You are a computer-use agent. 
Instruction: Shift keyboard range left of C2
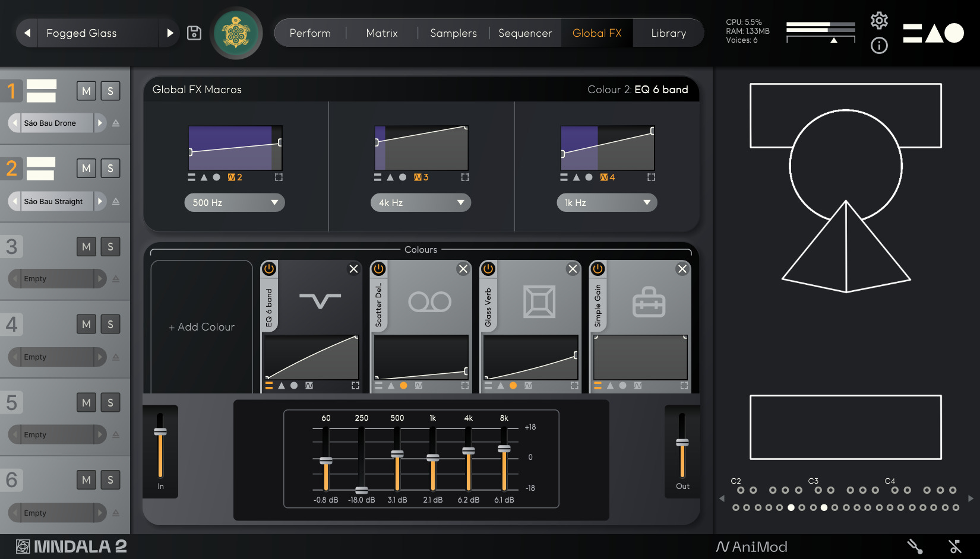pyautogui.click(x=722, y=498)
